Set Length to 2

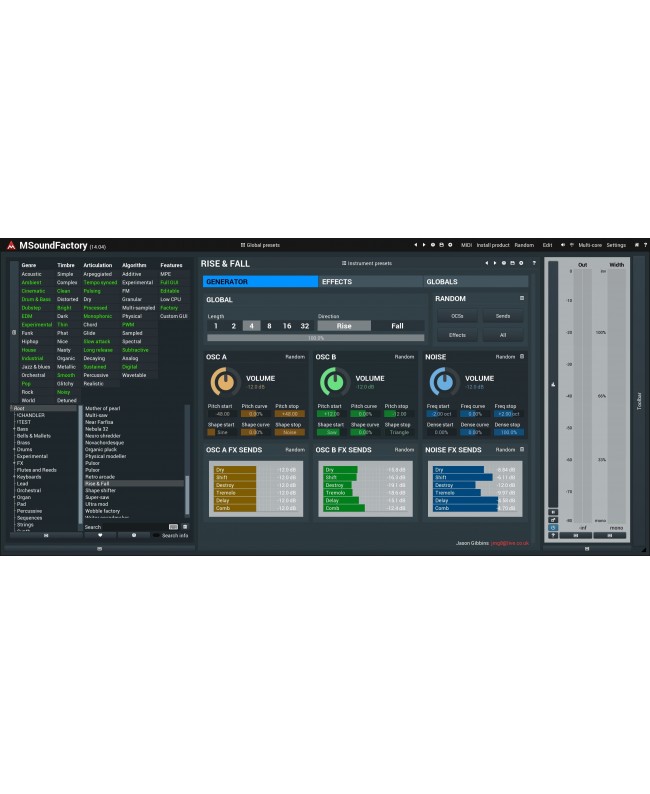click(x=233, y=326)
